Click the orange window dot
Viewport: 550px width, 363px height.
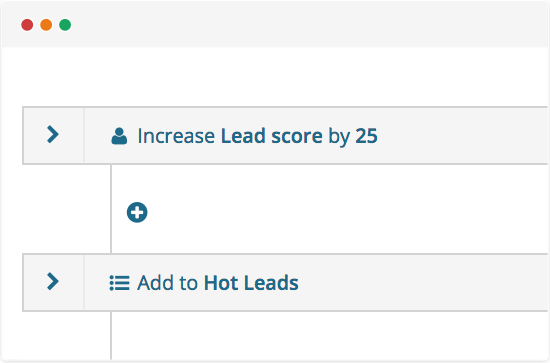tap(46, 25)
